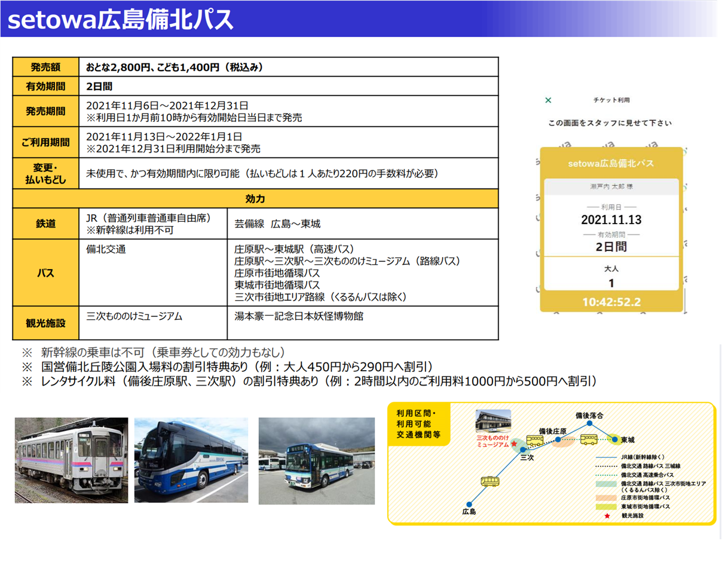Select the date range 2021年11月13日～2022年1月1日
The image size is (728, 562).
tap(164, 136)
